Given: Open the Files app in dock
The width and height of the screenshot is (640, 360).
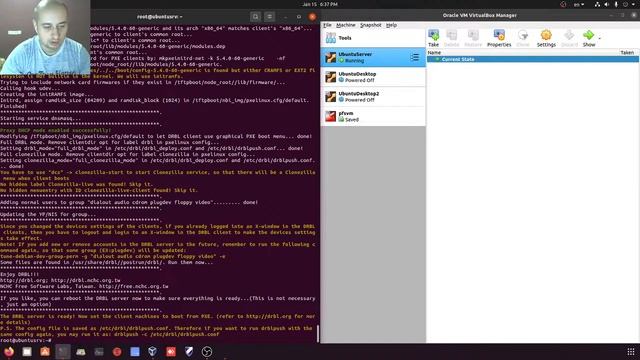Looking at the screenshot, I should click(x=27, y=351).
